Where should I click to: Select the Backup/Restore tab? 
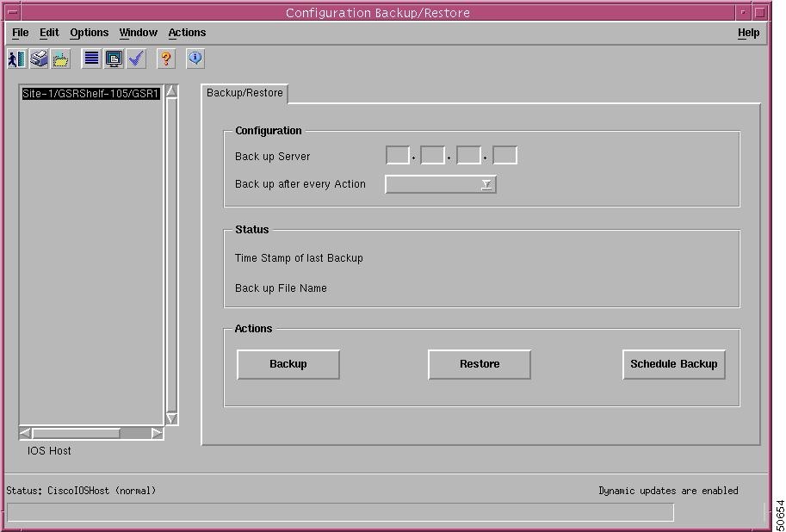point(244,93)
